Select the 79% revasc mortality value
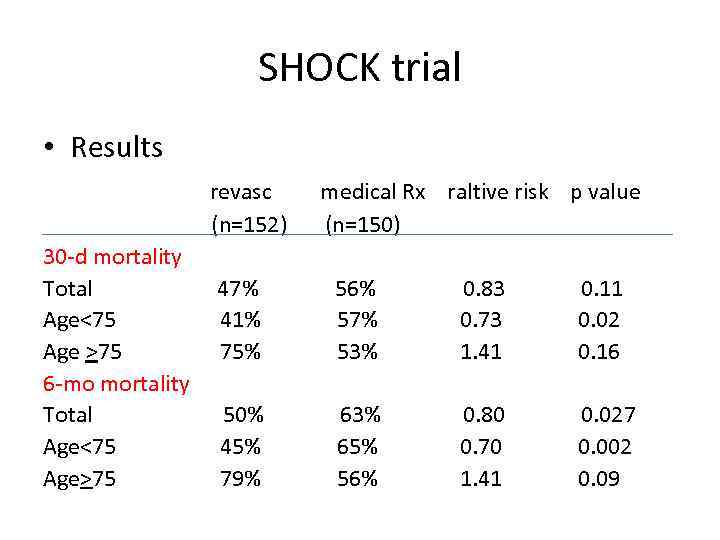The image size is (720, 540). (241, 479)
